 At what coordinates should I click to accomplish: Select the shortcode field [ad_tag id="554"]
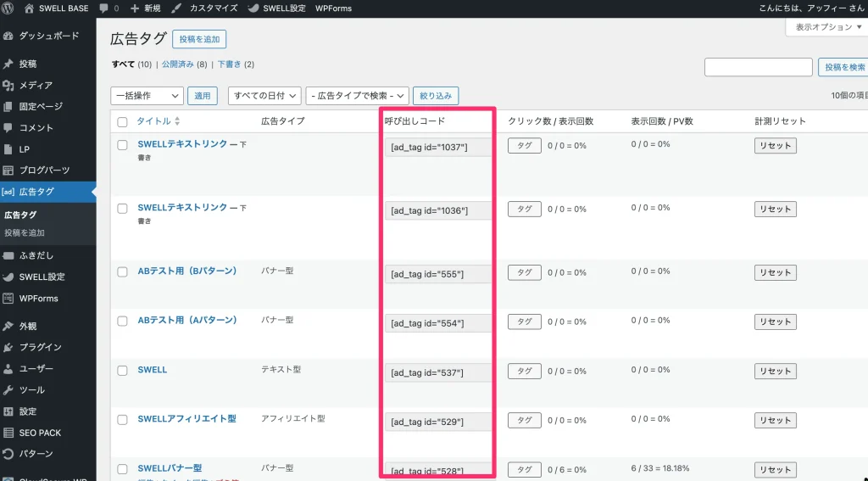click(x=438, y=323)
